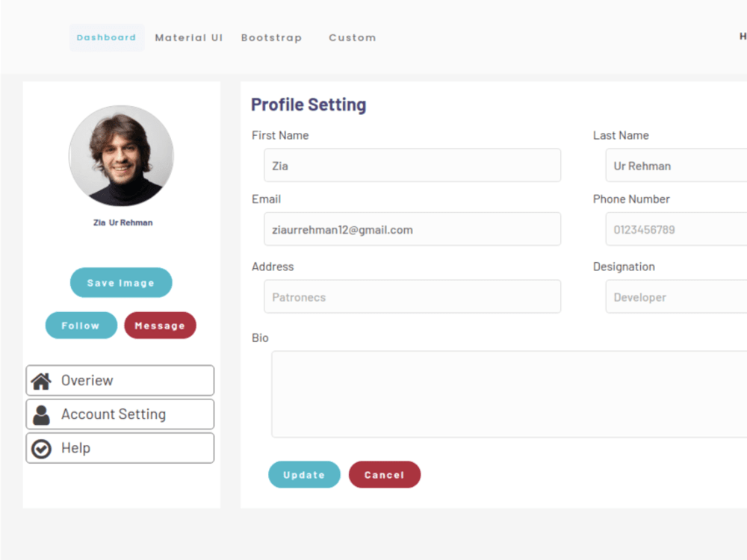Click the profile picture of Zia Ur Rehman

tap(122, 155)
